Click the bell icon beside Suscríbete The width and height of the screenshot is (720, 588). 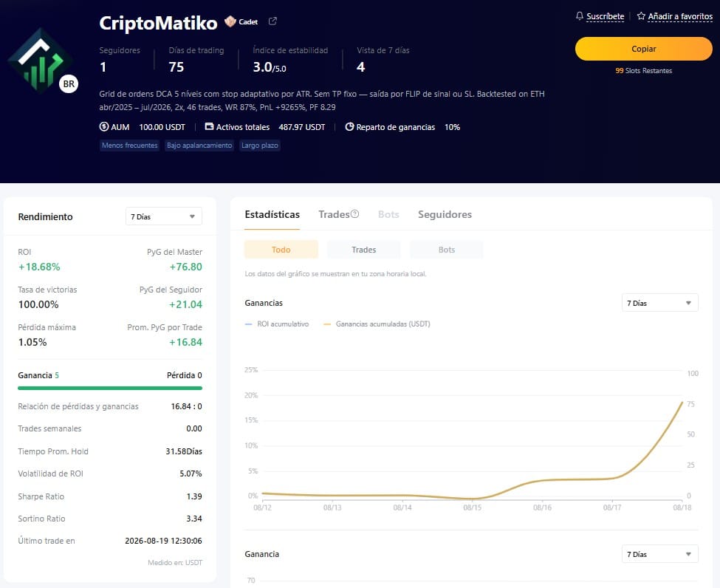click(580, 16)
